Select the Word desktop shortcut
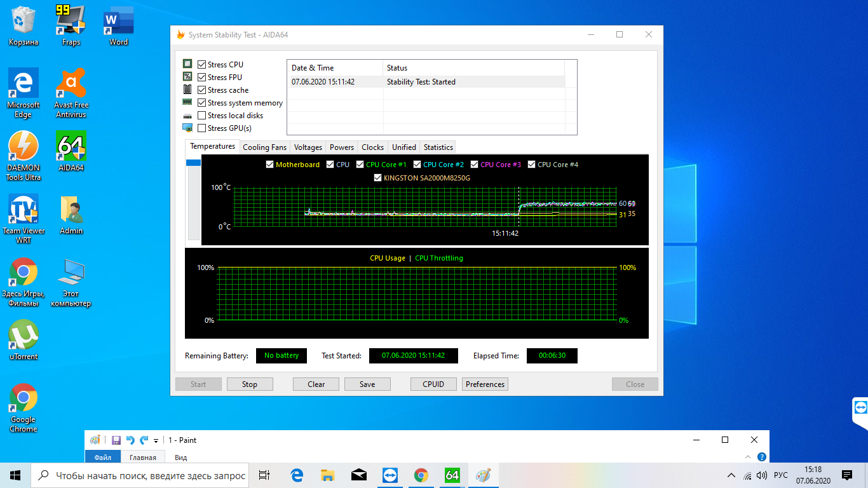The image size is (868, 488). click(118, 25)
